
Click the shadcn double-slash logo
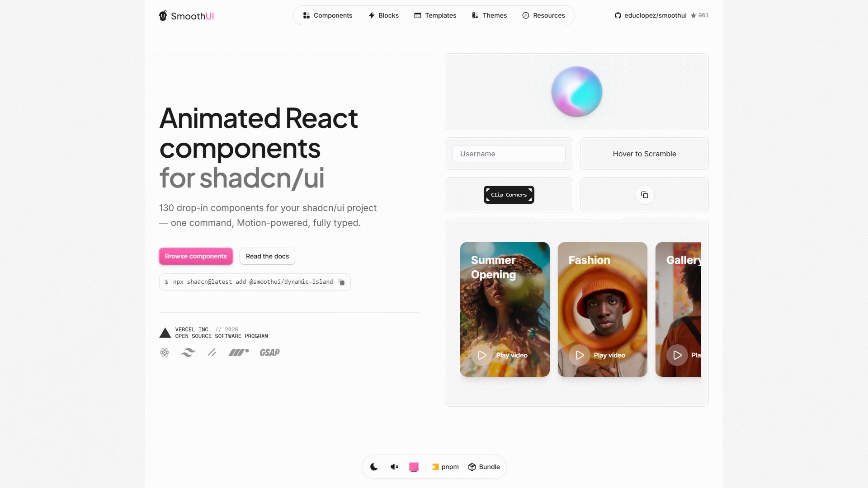[x=212, y=352]
